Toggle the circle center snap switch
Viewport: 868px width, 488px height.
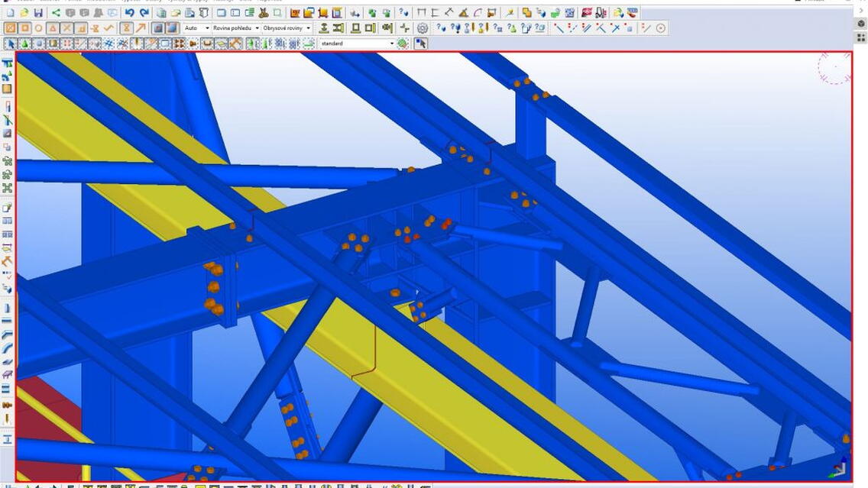[x=38, y=27]
